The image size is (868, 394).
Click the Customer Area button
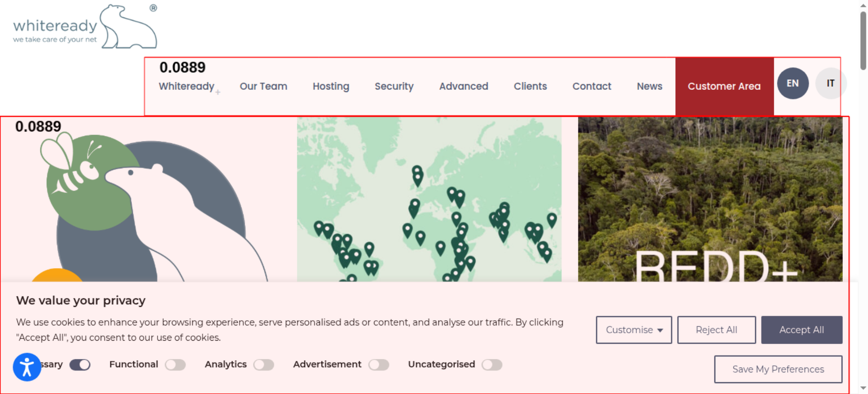point(724,86)
